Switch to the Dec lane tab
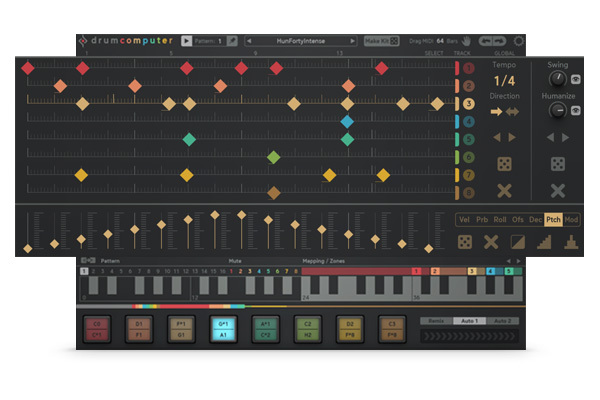Viewport: 600px width, 400px height. pyautogui.click(x=535, y=220)
